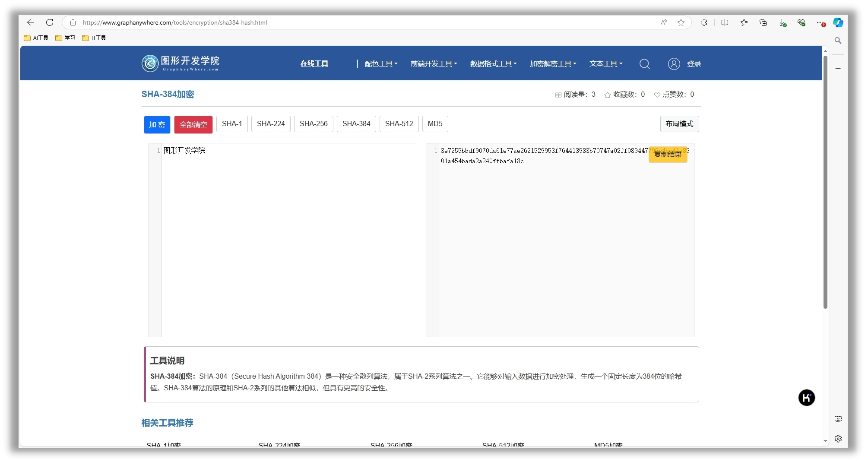Open downloads icon in toolbar
The width and height of the screenshot is (868, 462).
(782, 22)
